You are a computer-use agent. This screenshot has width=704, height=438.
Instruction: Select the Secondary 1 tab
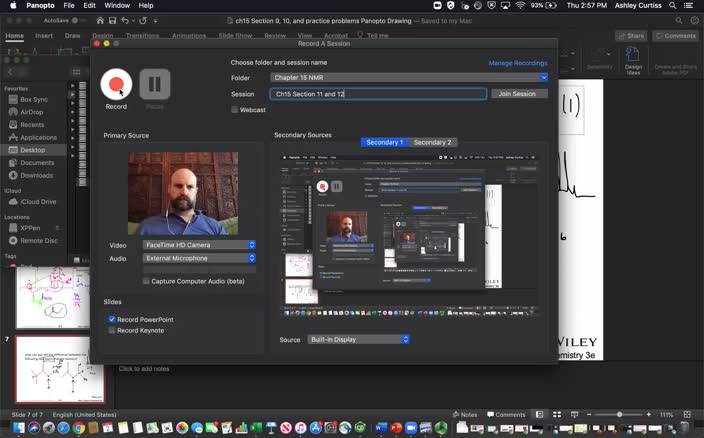point(385,142)
